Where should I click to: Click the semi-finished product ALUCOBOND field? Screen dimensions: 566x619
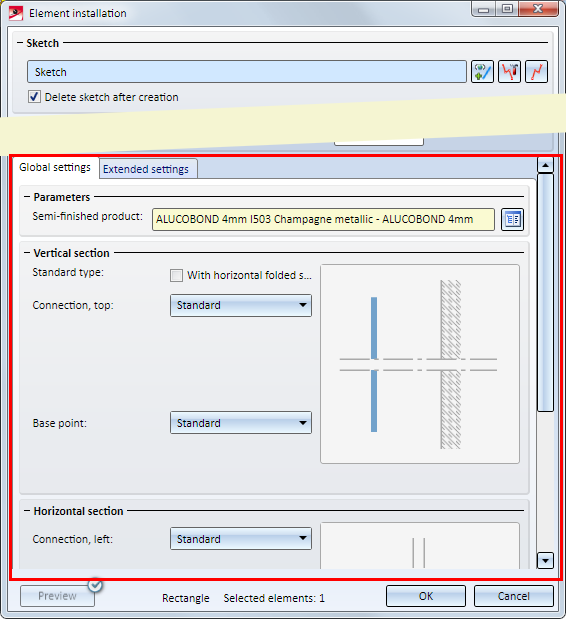[323, 219]
